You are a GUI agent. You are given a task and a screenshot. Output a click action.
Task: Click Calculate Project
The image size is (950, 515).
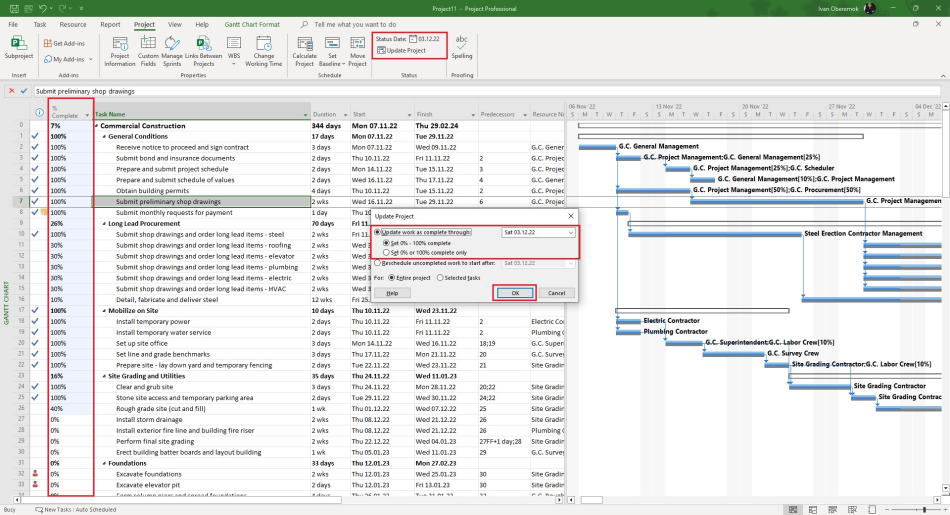coord(304,51)
